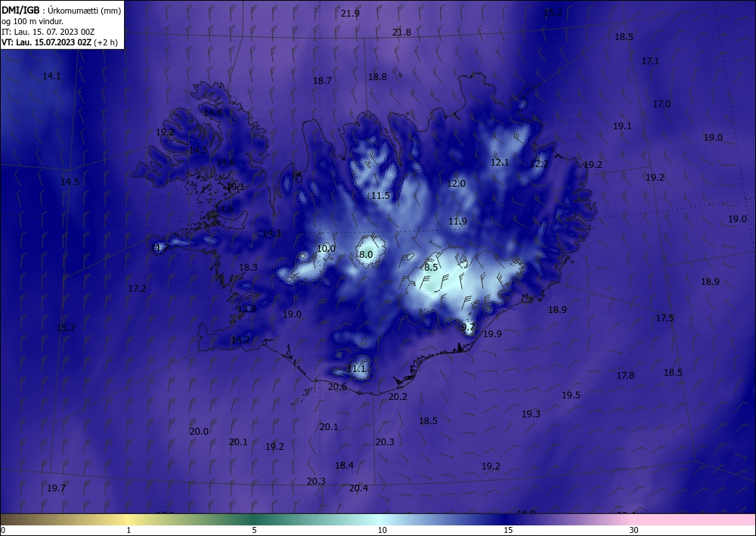Click the 11.1 value on the map

click(x=356, y=369)
